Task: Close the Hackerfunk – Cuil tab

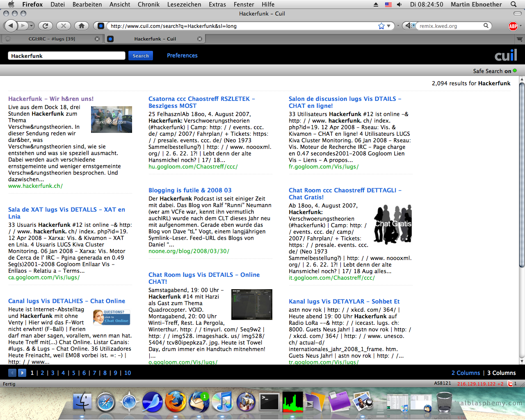Action: pyautogui.click(x=200, y=39)
